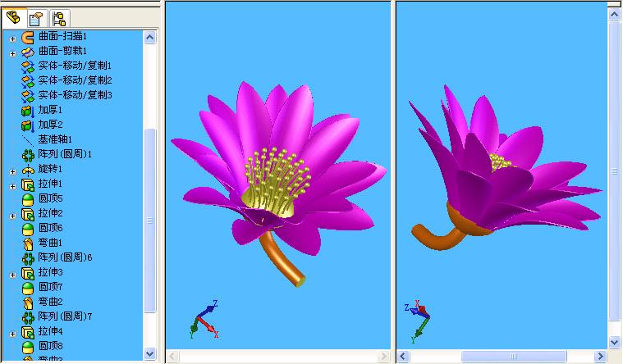Image resolution: width=623 pixels, height=364 pixels.
Task: Select the 旋转1 feature label
Action: point(50,169)
